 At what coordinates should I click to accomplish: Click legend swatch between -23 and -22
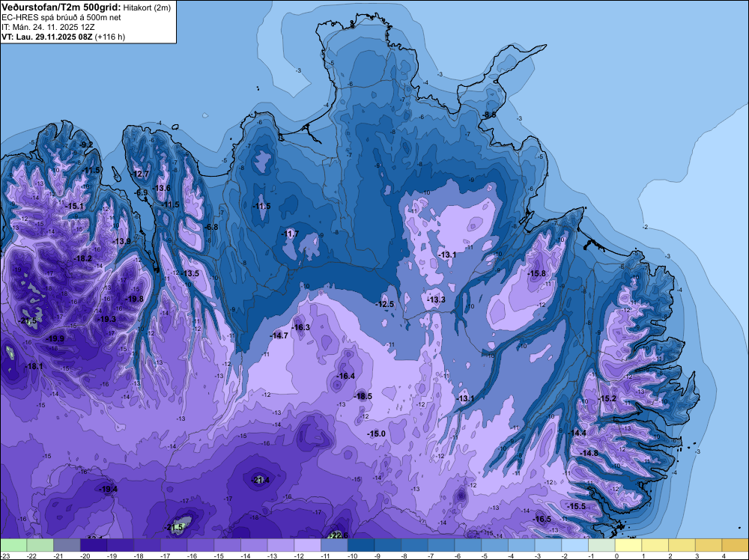click(x=13, y=545)
